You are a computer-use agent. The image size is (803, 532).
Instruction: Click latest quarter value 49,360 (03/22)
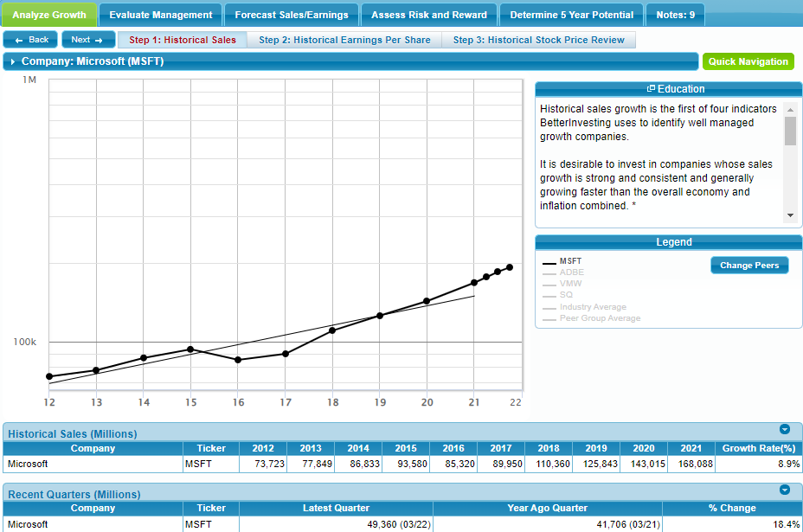[x=399, y=524]
